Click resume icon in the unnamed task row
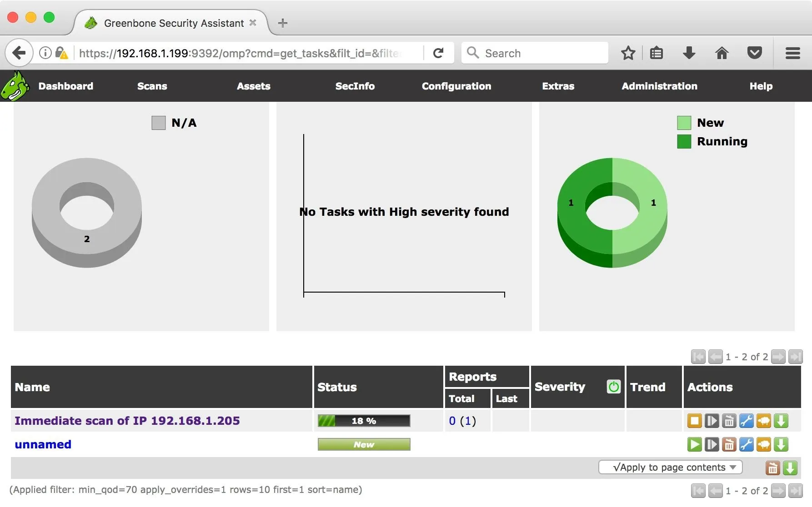 click(x=712, y=444)
